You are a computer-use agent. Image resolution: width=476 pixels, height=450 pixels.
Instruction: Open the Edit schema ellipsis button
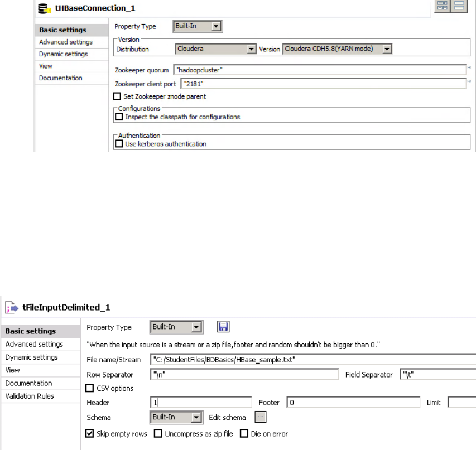tap(261, 417)
